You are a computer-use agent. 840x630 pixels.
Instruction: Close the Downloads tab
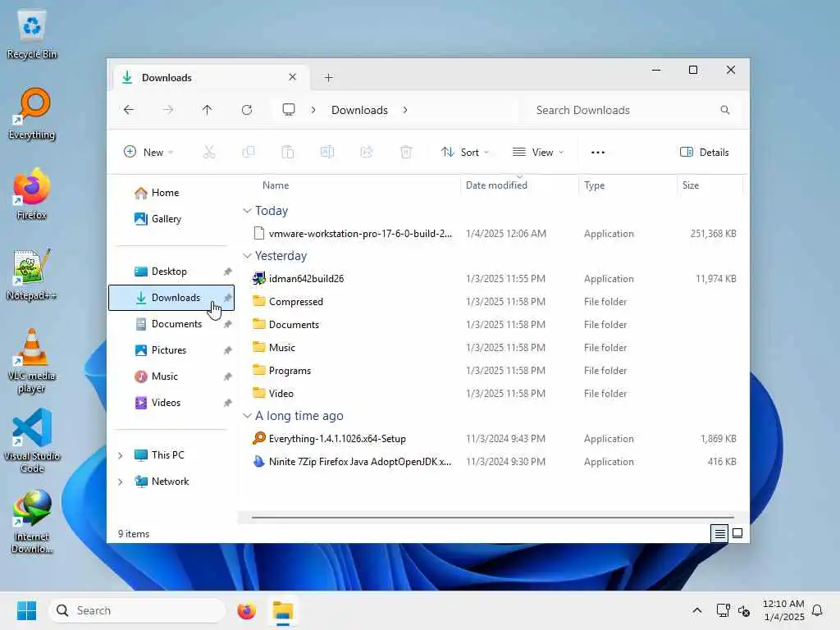point(293,77)
